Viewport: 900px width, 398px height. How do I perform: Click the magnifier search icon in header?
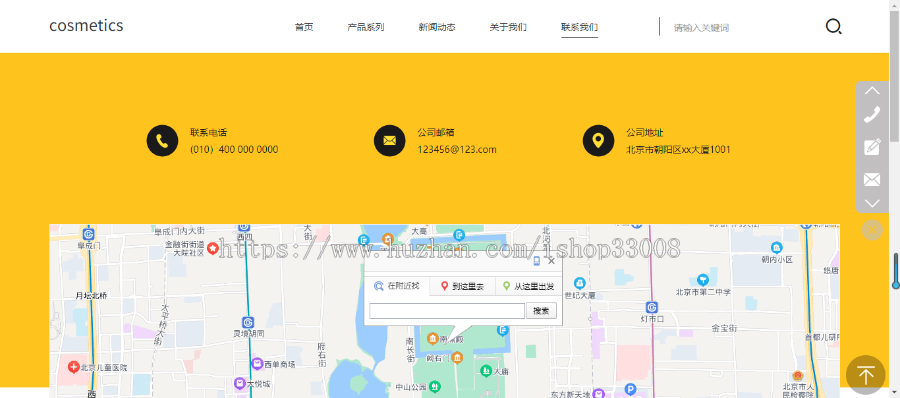coord(833,26)
